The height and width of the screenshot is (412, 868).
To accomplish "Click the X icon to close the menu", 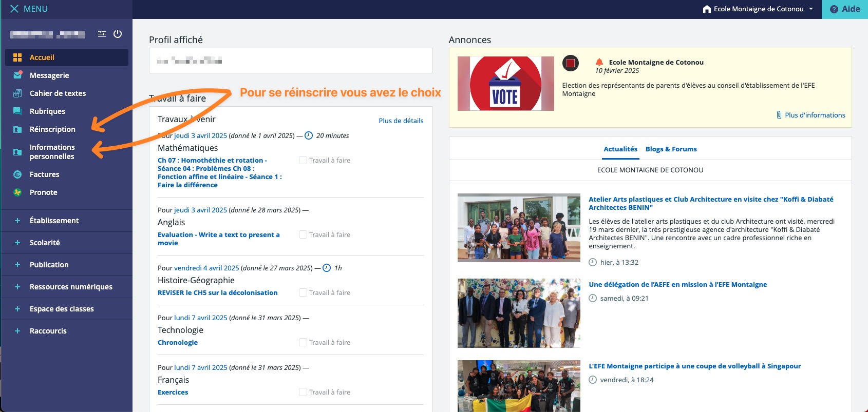I will click(x=14, y=9).
